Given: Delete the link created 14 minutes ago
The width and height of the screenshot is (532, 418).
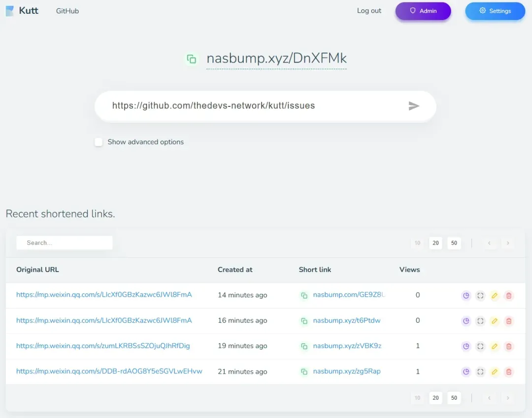Looking at the screenshot, I should (509, 296).
